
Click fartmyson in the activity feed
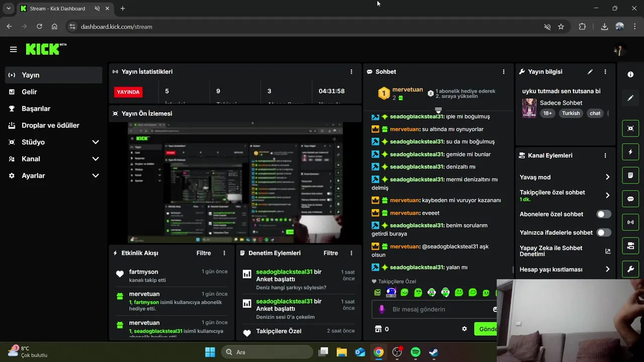pos(143,272)
